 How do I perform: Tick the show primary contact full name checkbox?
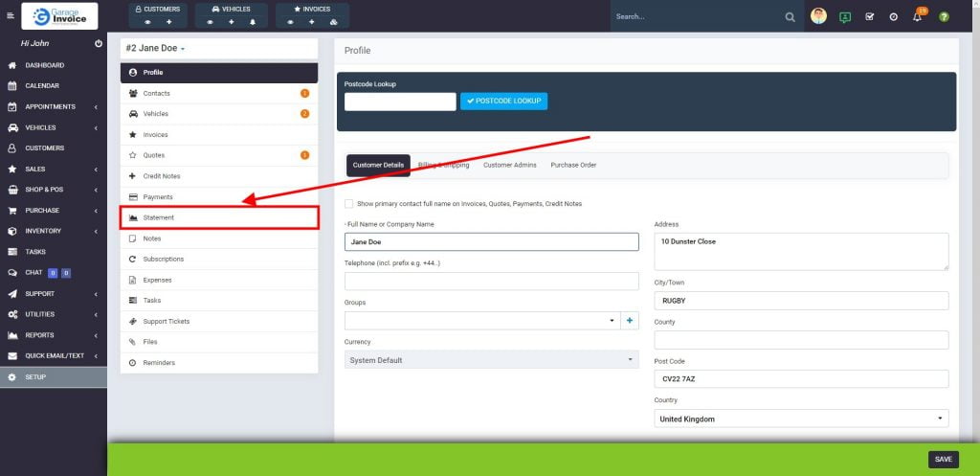[x=348, y=203]
